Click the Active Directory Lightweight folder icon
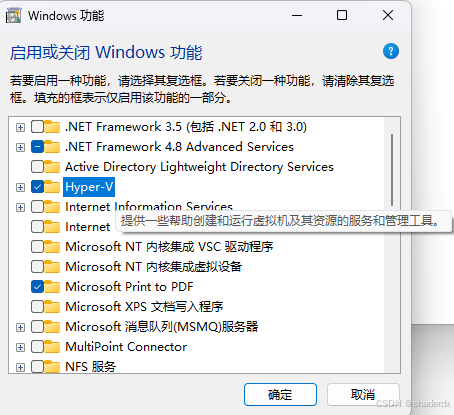The image size is (454, 415). click(52, 167)
